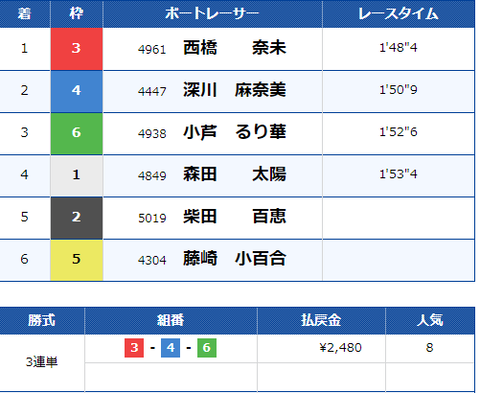Click race time 1'48"4
Image resolution: width=480 pixels, height=393 pixels.
click(398, 48)
